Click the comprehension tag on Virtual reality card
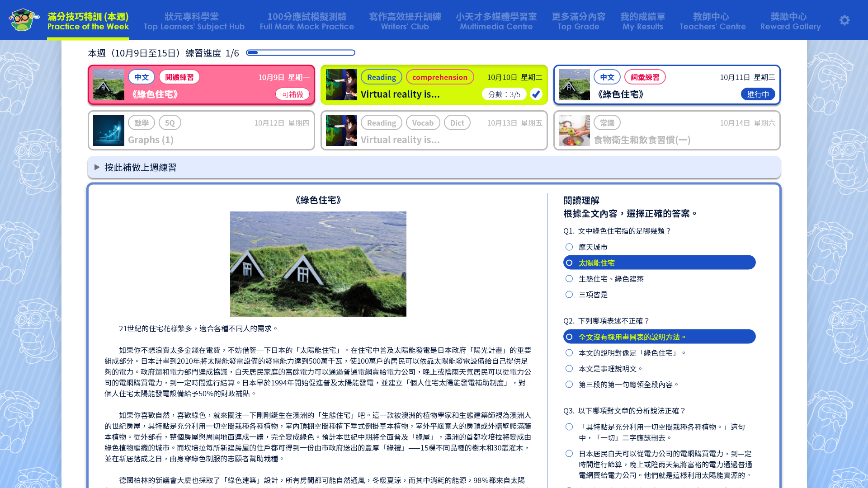This screenshot has width=868, height=488. [x=439, y=77]
